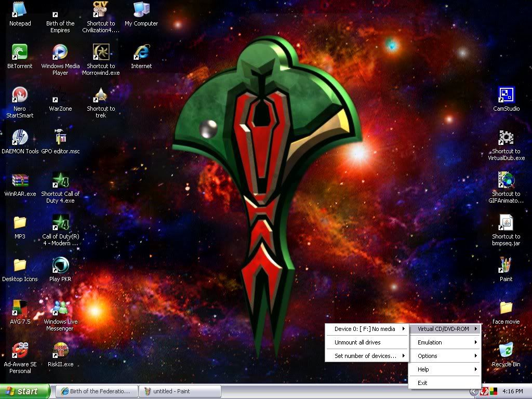Open the DAEMON Tools desktop icon
The height and width of the screenshot is (399, 532).
pyautogui.click(x=20, y=137)
